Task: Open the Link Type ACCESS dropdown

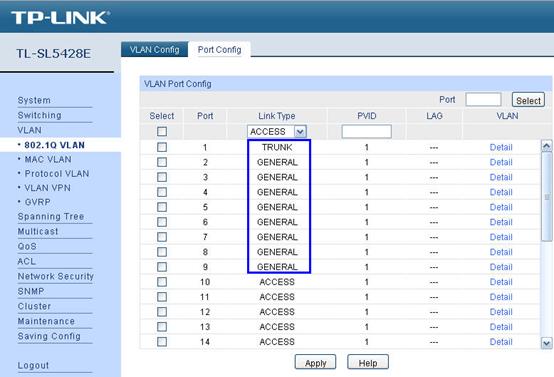Action: pyautogui.click(x=277, y=131)
